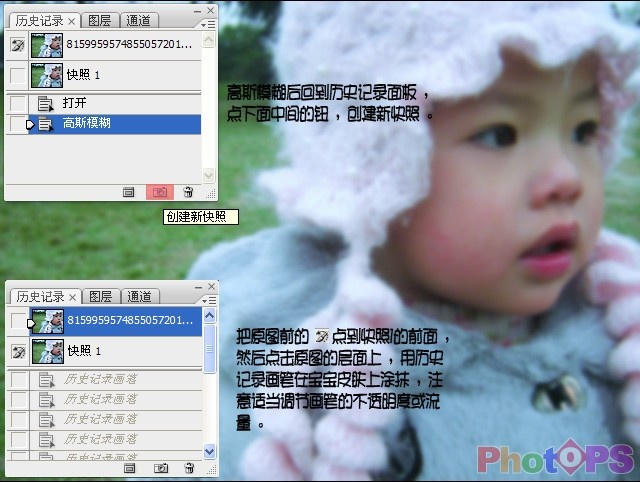Switch to 图层 tab in lower panel
The width and height of the screenshot is (640, 482).
(x=100, y=296)
